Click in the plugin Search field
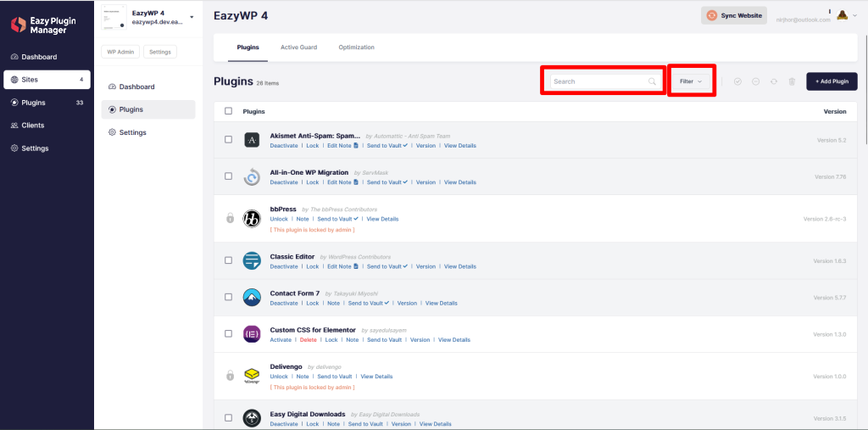868x430 pixels. click(x=605, y=81)
